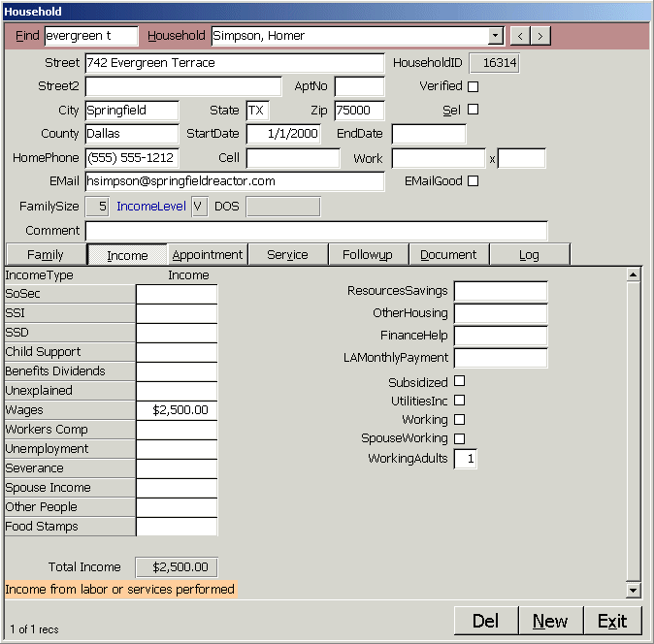Click the SSI income field
Viewport: 654px width, 644px height.
click(177, 313)
